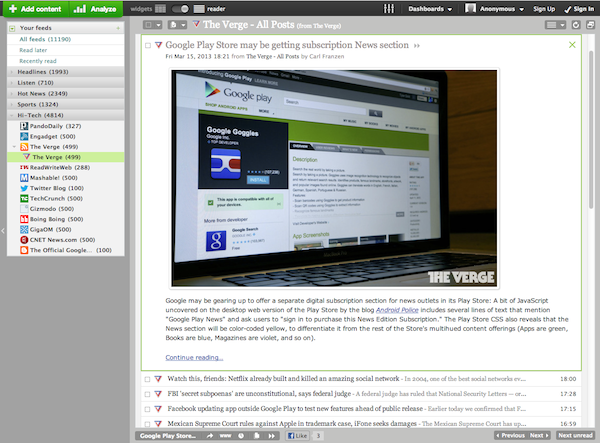The image size is (600, 443).
Task: Select the reader view icon
Action: pyautogui.click(x=199, y=9)
